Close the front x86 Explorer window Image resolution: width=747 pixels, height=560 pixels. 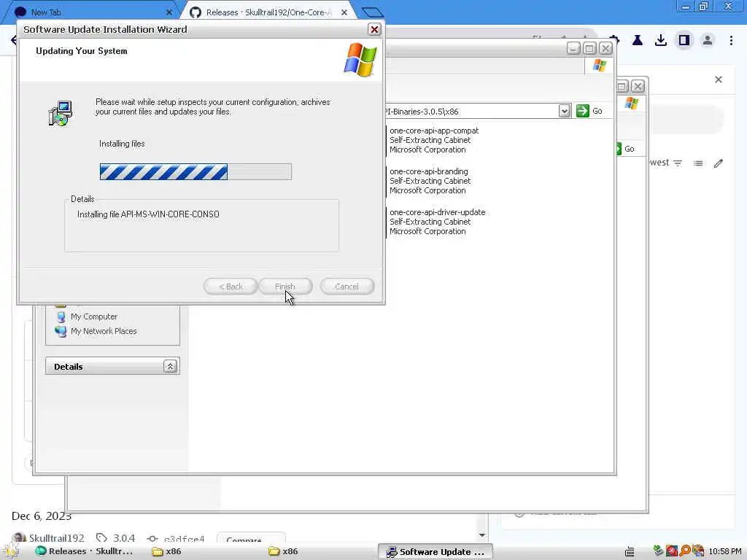(606, 49)
